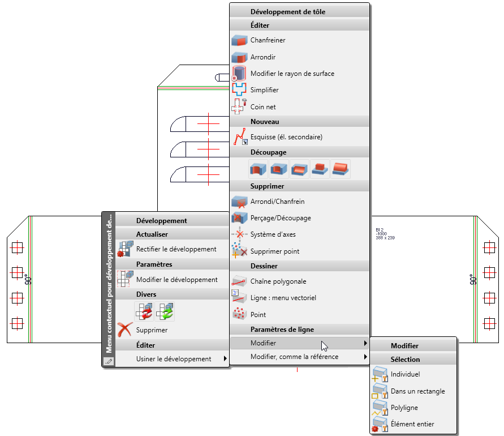Click the 90° label on left flap
This screenshot has height=436, width=504.
pyautogui.click(x=28, y=280)
